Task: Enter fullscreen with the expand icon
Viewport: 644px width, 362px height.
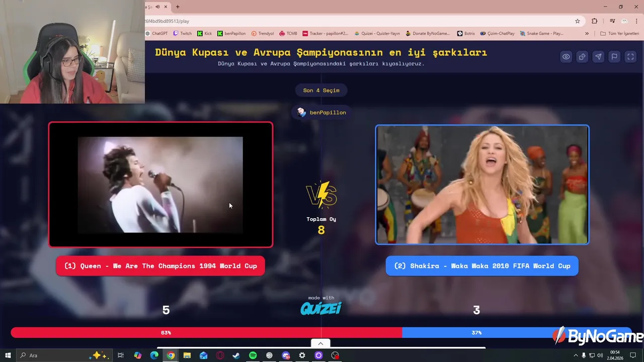Action: click(x=630, y=57)
